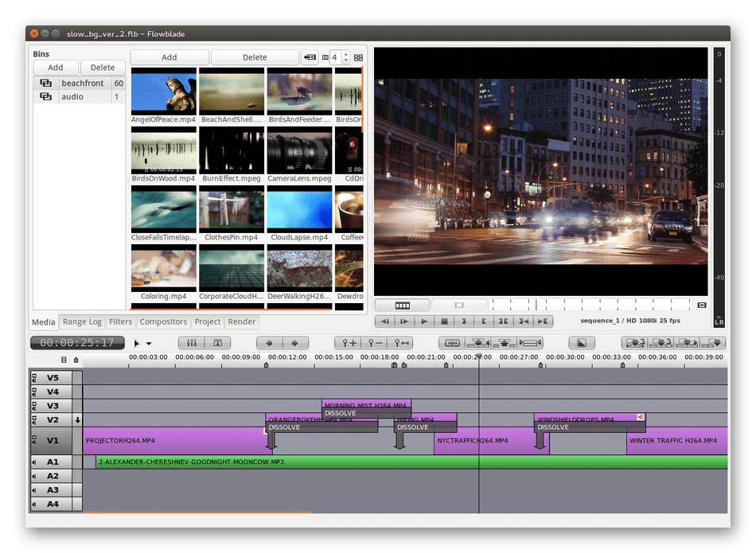Click the media Add button beside Delete
This screenshot has height=553, width=756.
tap(170, 57)
